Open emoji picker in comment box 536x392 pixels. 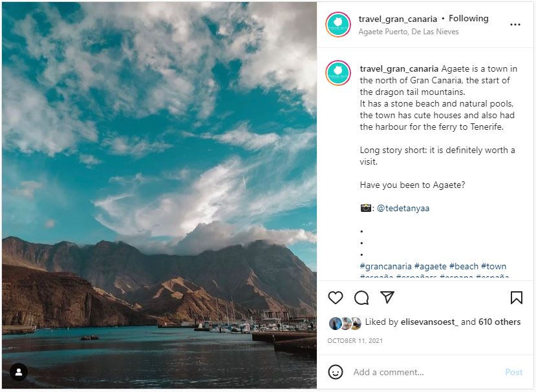coord(336,372)
